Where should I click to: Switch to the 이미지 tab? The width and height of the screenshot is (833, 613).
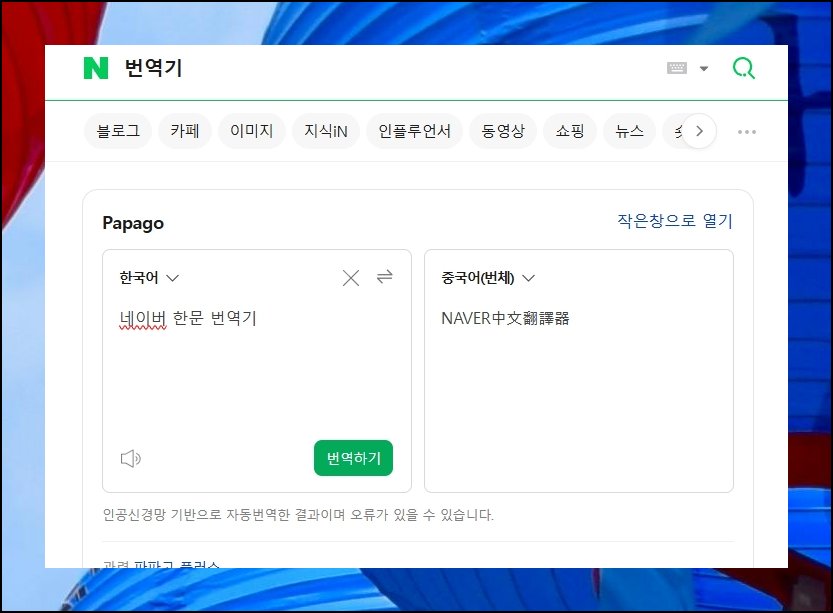pyautogui.click(x=251, y=131)
